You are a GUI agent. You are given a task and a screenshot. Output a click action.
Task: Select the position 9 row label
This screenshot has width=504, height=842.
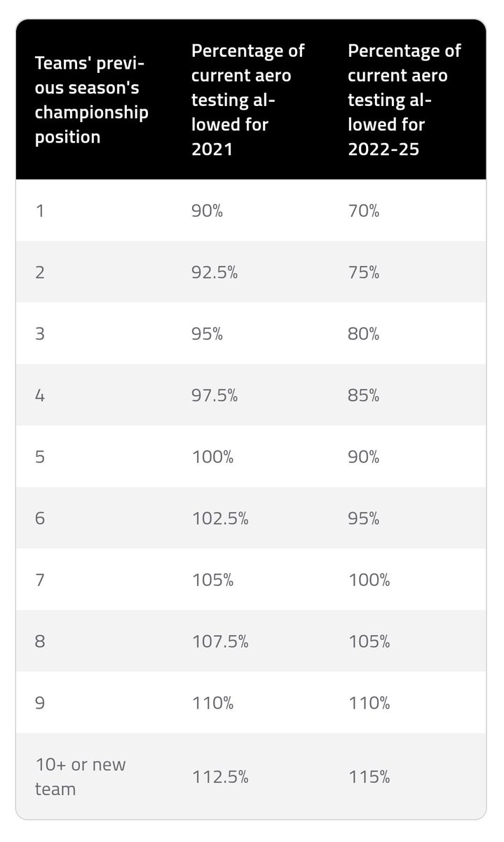(x=39, y=704)
